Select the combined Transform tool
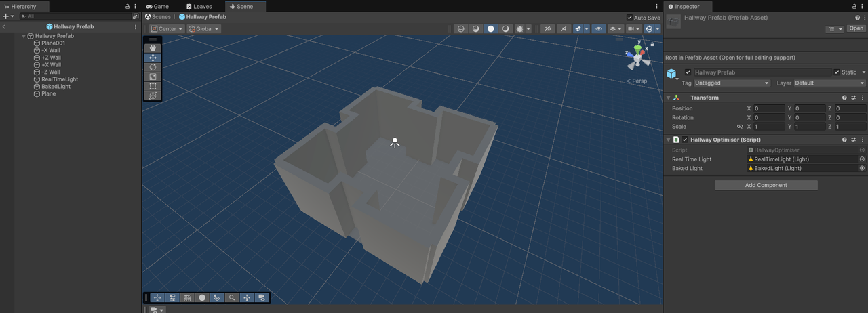 (153, 96)
